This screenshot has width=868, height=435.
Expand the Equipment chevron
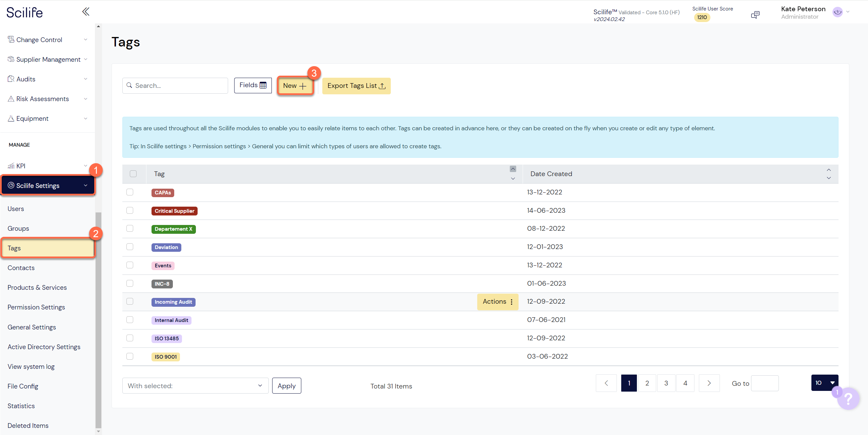pyautogui.click(x=85, y=118)
